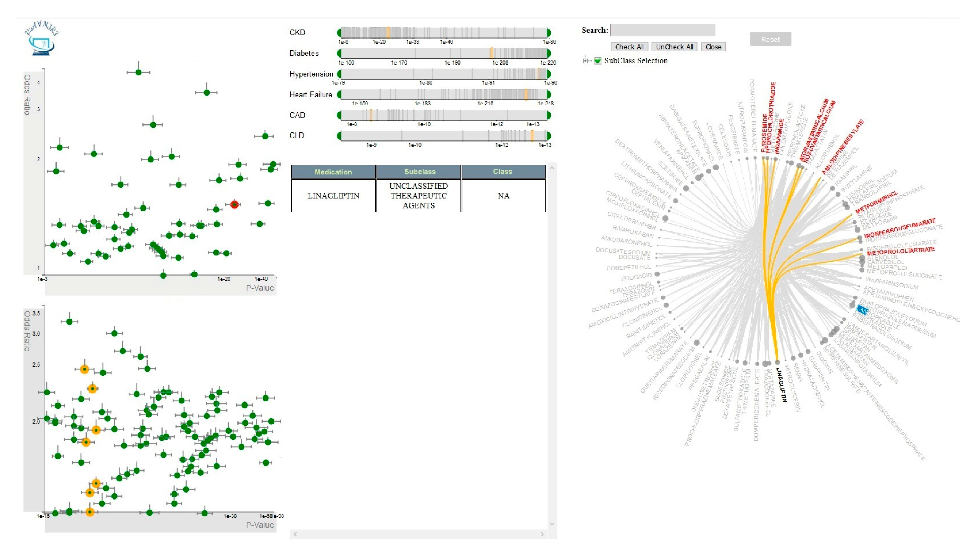
Task: Select the LINAGLIPTIN node label
Action: coord(781,384)
